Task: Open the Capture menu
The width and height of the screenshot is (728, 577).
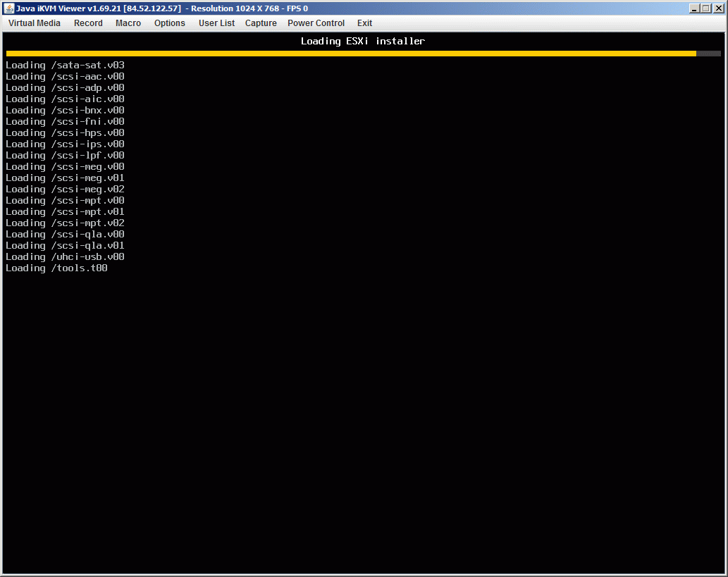Action: 261,23
